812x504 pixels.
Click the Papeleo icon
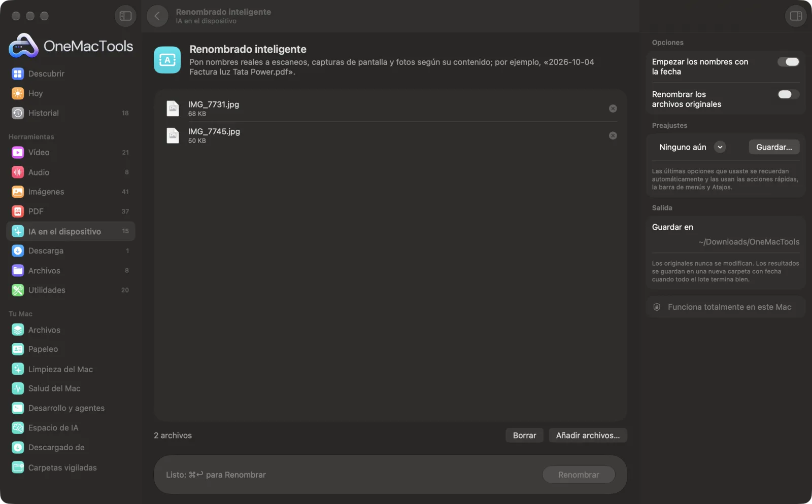[x=18, y=349]
